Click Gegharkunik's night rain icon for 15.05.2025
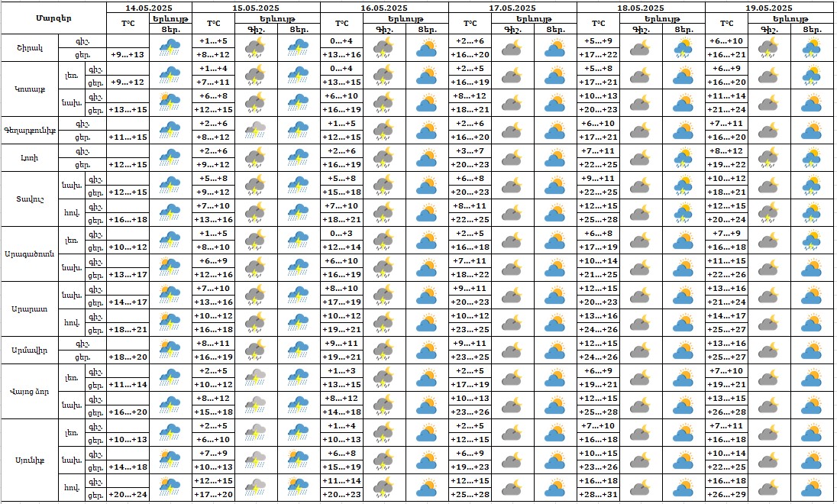The height and width of the screenshot is (504, 837). (257, 131)
